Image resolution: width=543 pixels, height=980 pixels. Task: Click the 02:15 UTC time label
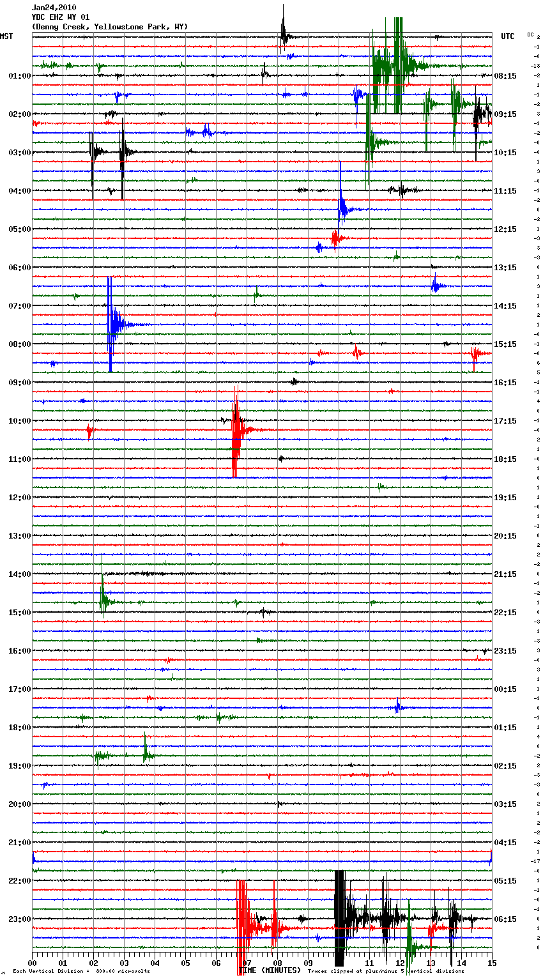tap(505, 766)
